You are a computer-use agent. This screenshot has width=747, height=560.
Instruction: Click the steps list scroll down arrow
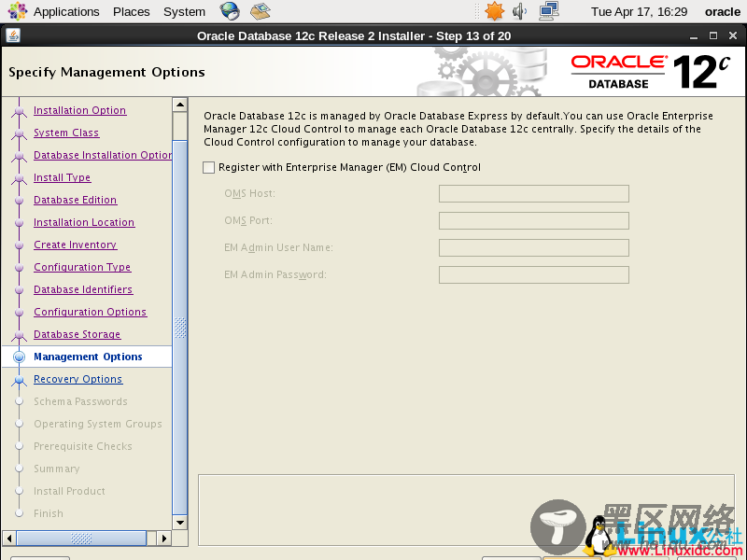click(180, 523)
